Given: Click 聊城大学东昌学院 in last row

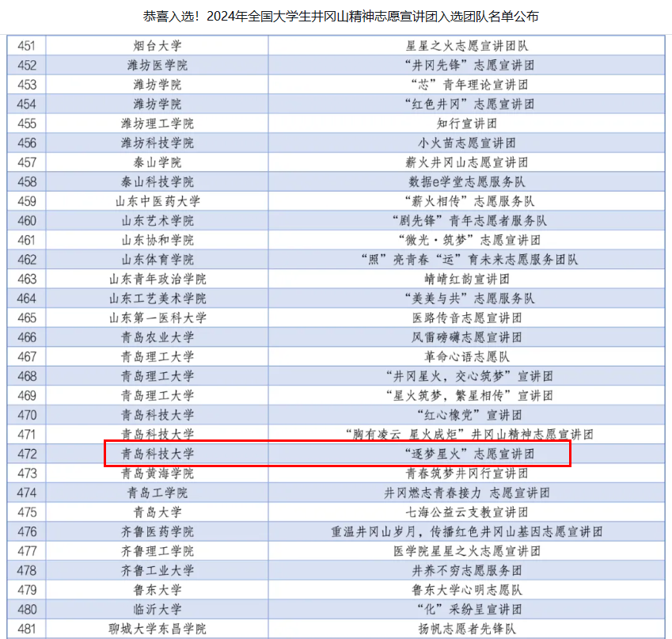Looking at the screenshot, I should tap(158, 629).
